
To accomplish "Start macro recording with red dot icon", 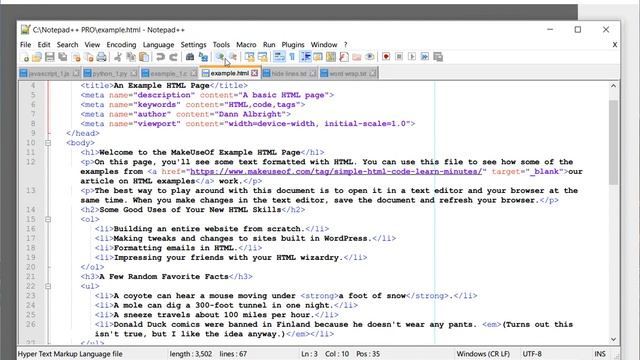I will click(386, 57).
